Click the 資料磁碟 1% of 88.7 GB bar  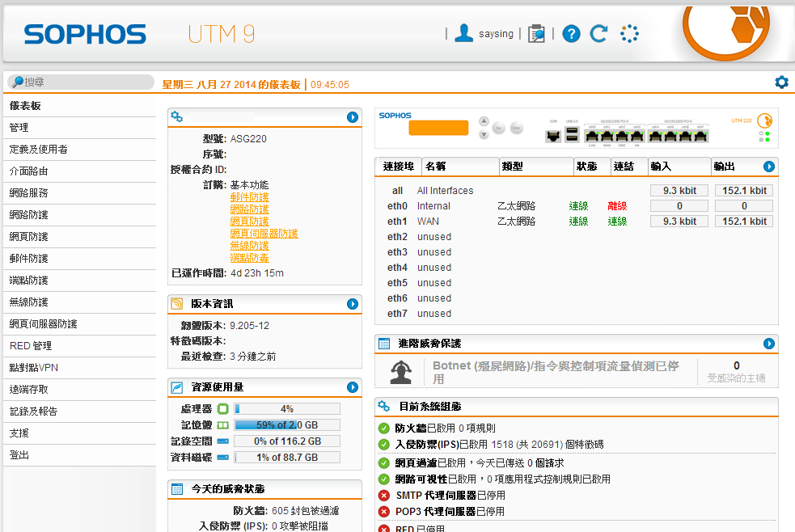click(287, 458)
